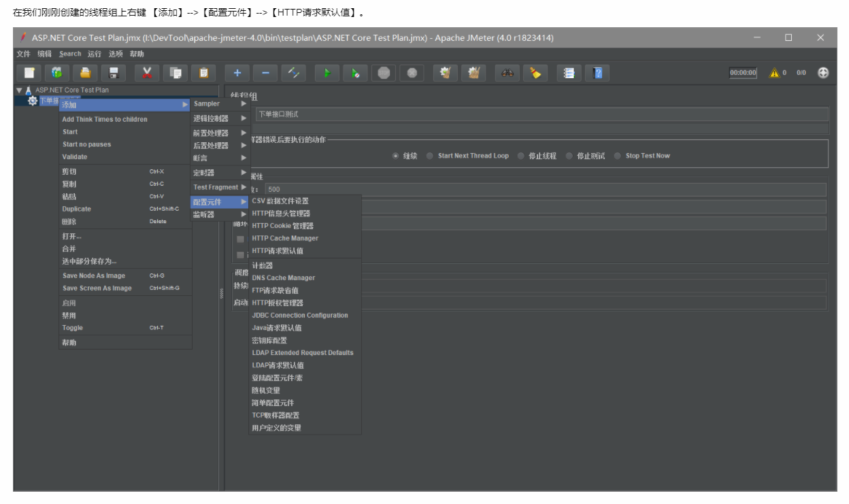Image resolution: width=849 pixels, height=504 pixels.
Task: Open the Templates toolbar icon
Action: pos(56,73)
